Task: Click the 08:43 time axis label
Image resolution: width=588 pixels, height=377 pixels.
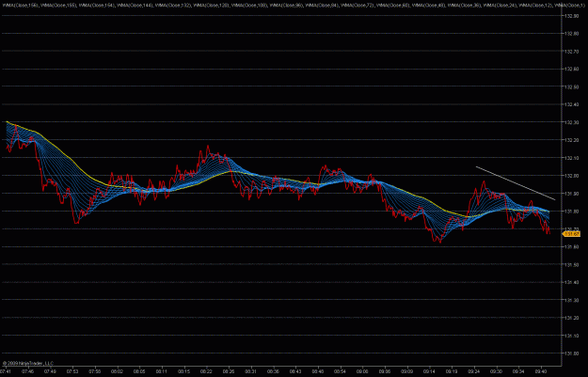Action: tap(295, 371)
